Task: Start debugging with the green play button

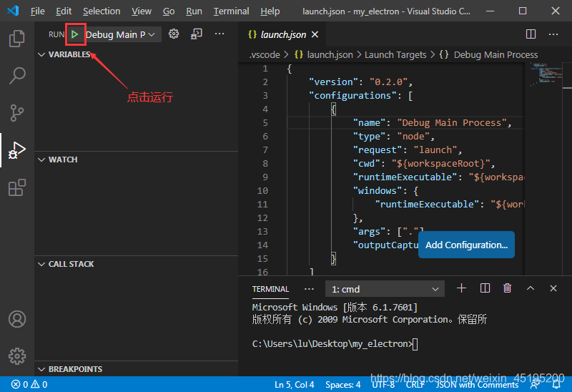Action: [75, 34]
